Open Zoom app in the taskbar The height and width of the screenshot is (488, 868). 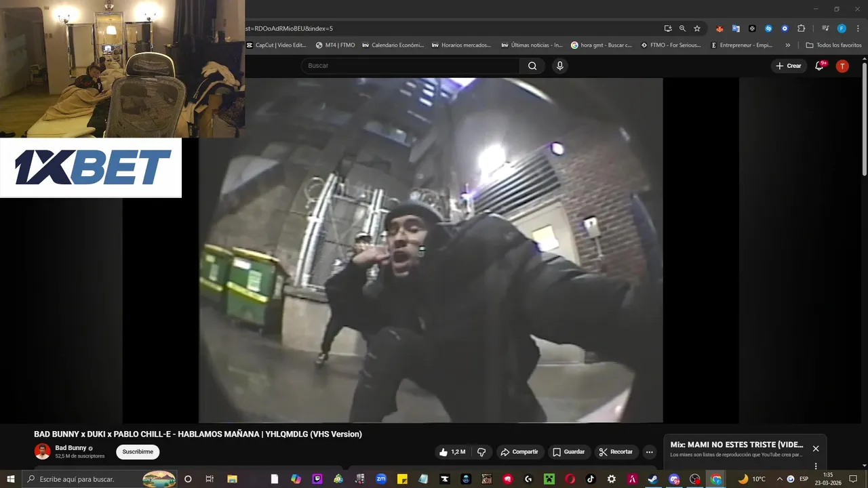coord(381,479)
